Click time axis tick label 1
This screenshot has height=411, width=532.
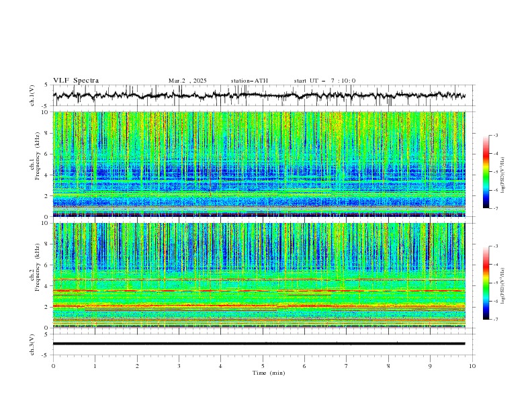(95, 366)
